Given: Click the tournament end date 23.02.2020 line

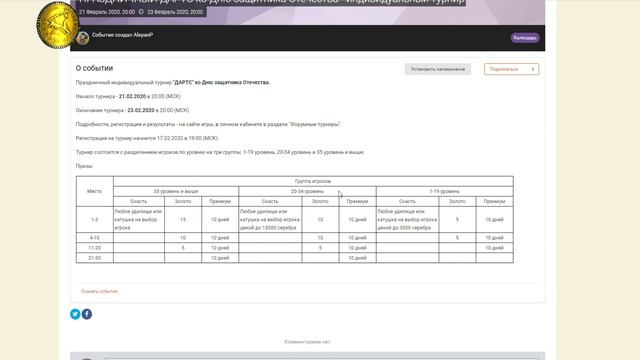Looking at the screenshot, I should click(x=132, y=110).
